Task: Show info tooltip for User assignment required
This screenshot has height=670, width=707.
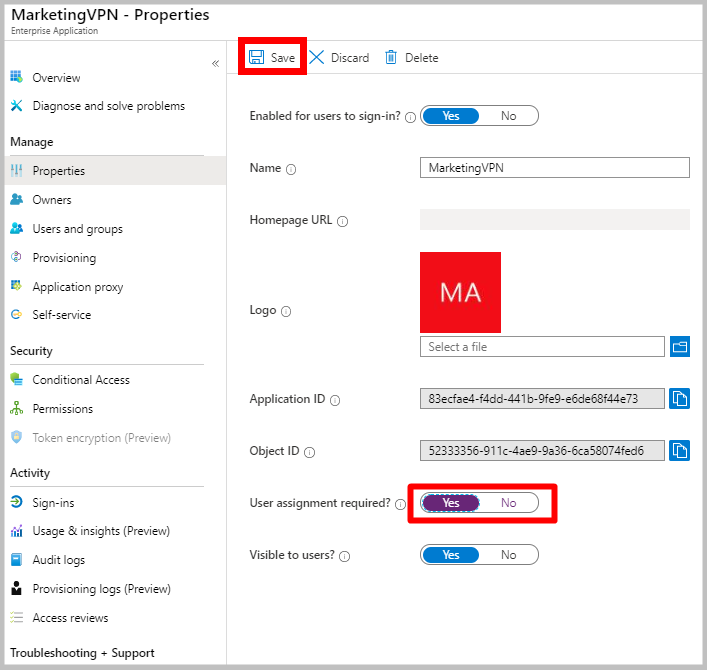Action: (400, 504)
